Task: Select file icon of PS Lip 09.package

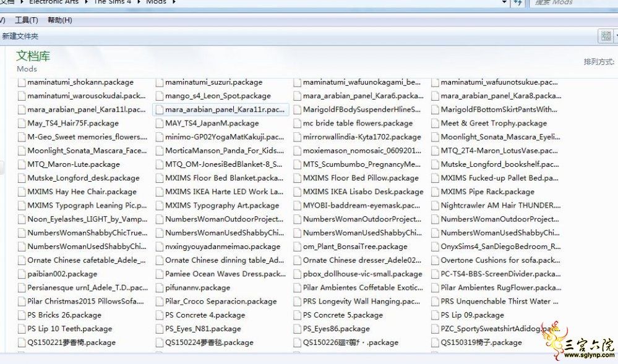Action: pyautogui.click(x=435, y=315)
